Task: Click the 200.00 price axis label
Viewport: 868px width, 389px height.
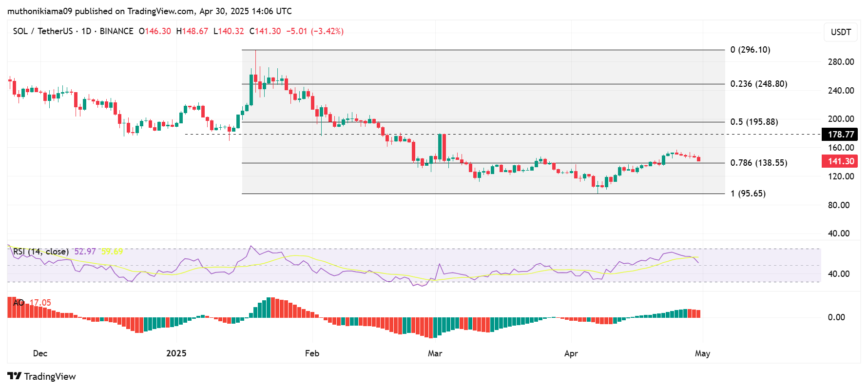Action: click(x=841, y=119)
